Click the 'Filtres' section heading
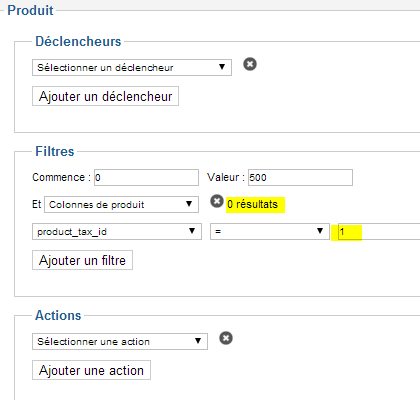420x400 pixels. coord(55,151)
